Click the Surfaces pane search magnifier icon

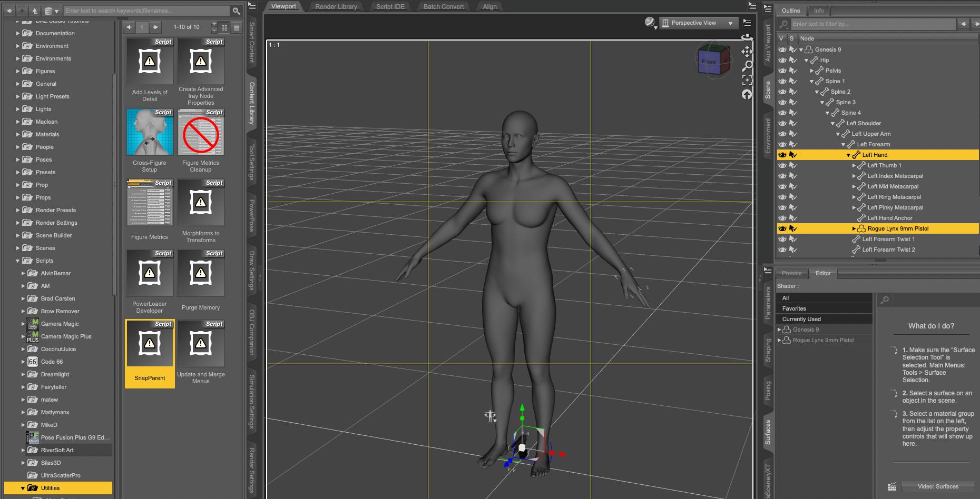click(885, 300)
